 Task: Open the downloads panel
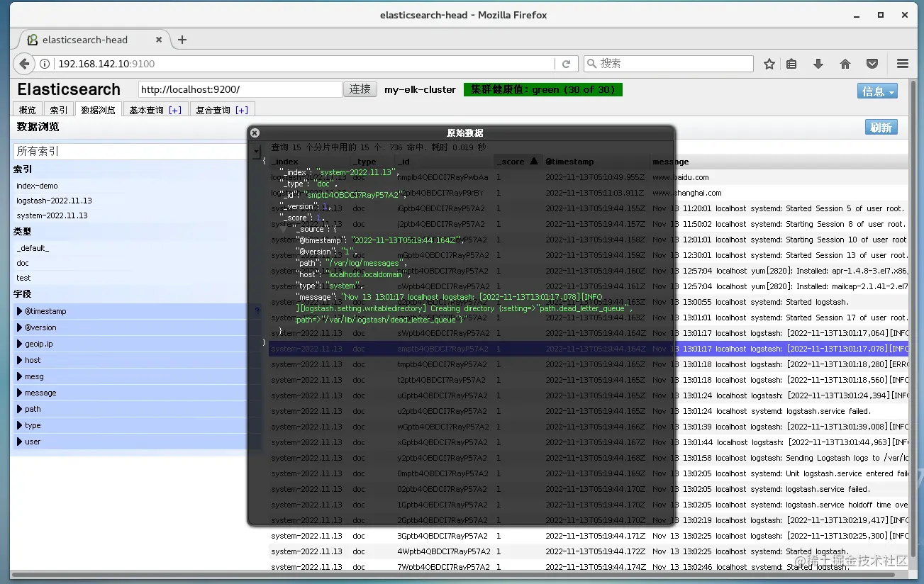(818, 63)
